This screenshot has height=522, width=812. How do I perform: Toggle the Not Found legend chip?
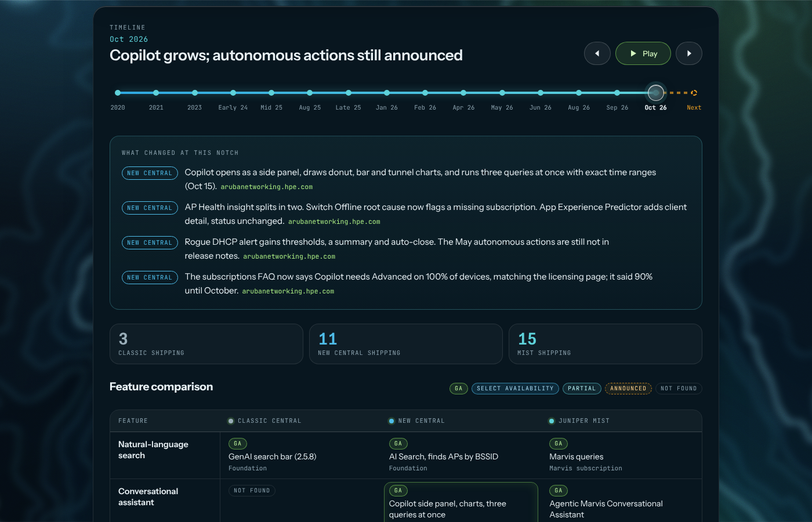679,389
